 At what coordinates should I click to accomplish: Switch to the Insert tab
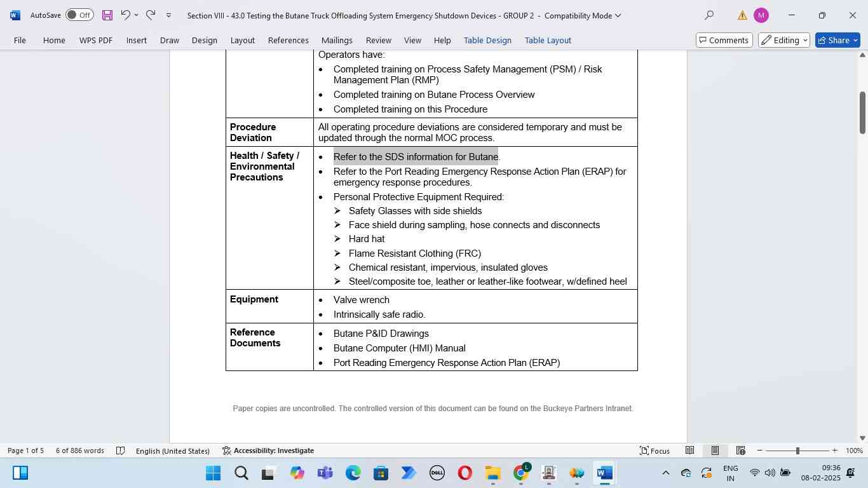click(136, 40)
